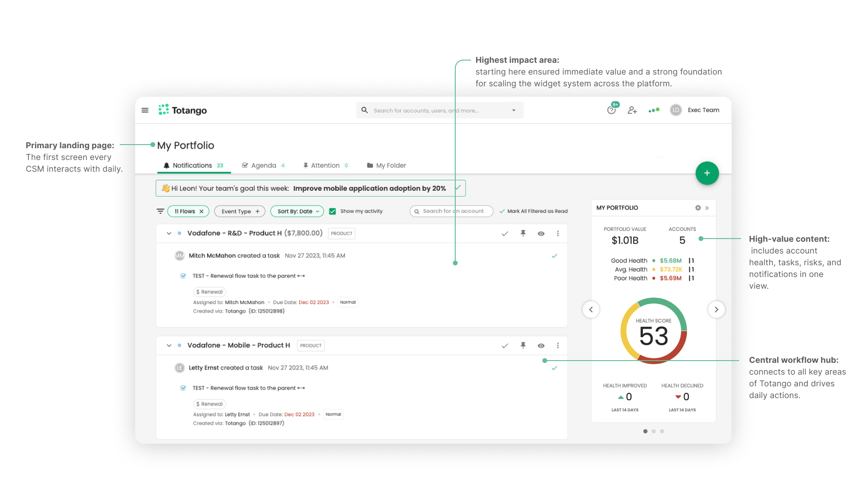Click the search magnifier icon in top bar
The image size is (868, 488).
pos(364,110)
